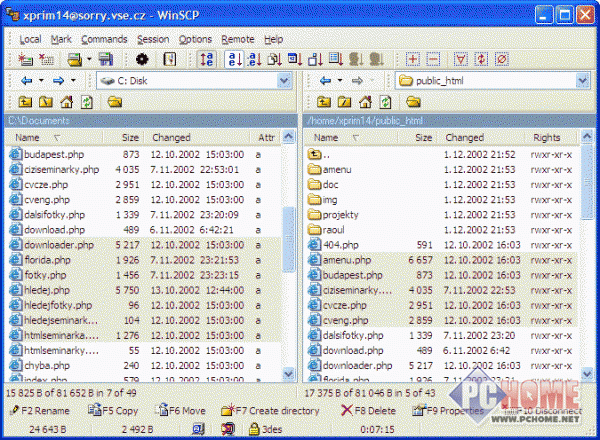Click F6 Move button
The image size is (600, 440).
coord(181,411)
